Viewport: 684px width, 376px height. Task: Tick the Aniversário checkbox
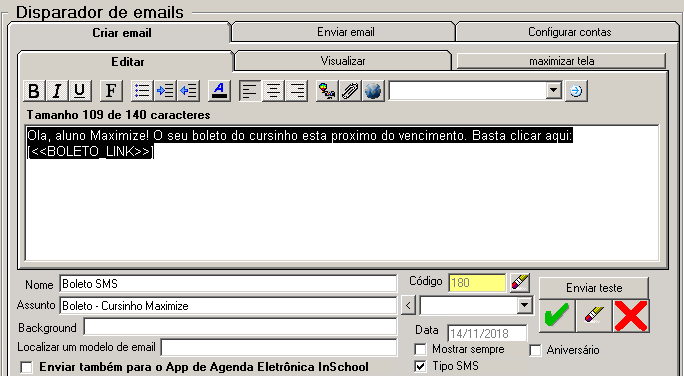535,350
